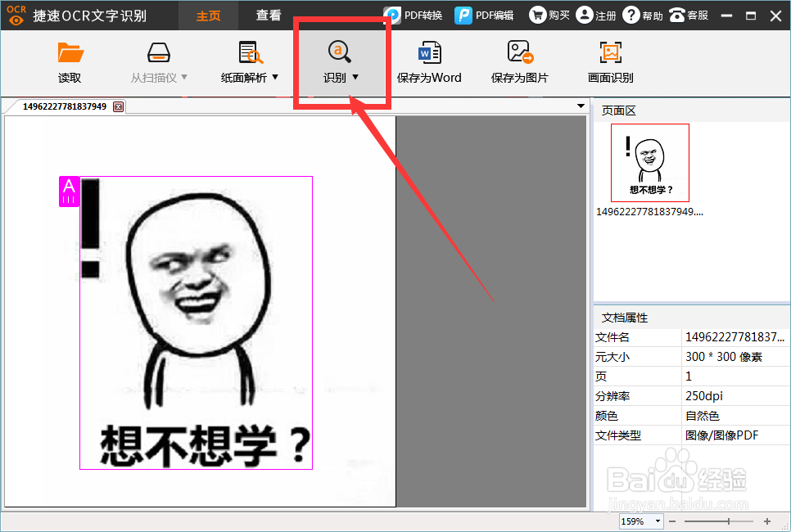The image size is (791, 532).
Task: Maximize the OCR window
Action: point(751,16)
